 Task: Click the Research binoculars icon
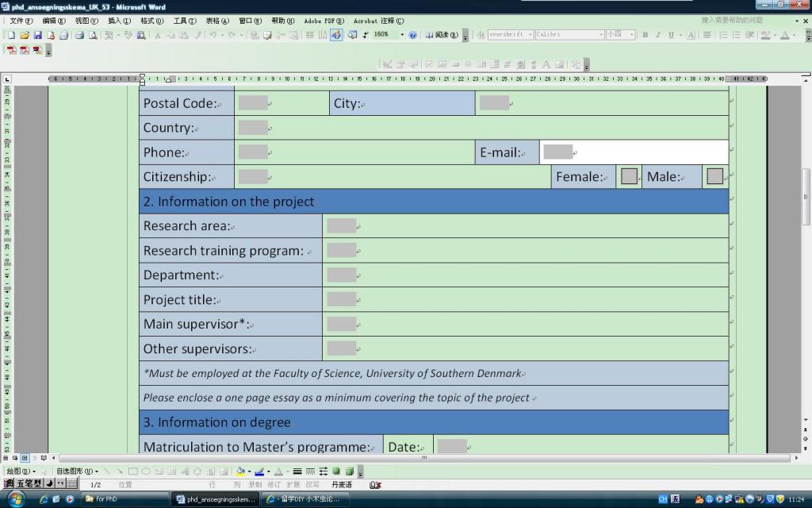(141, 35)
